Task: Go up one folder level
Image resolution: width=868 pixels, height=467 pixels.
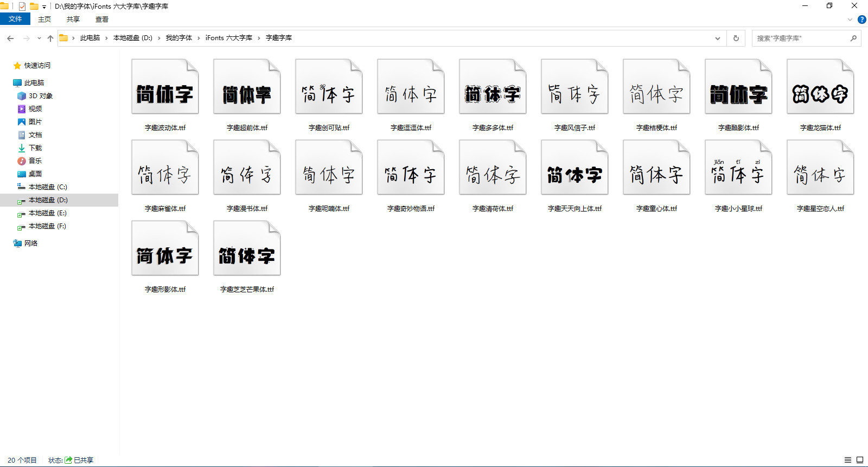Action: click(x=50, y=38)
